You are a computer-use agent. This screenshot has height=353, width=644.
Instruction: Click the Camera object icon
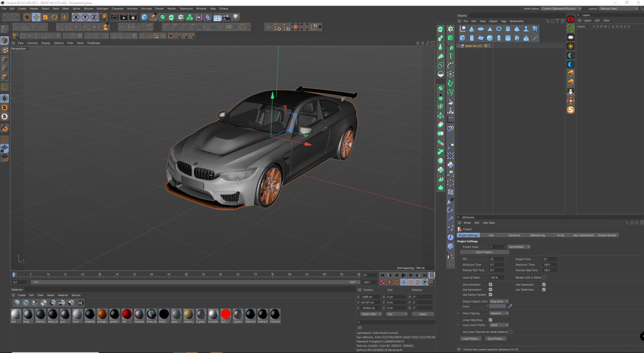tap(226, 17)
